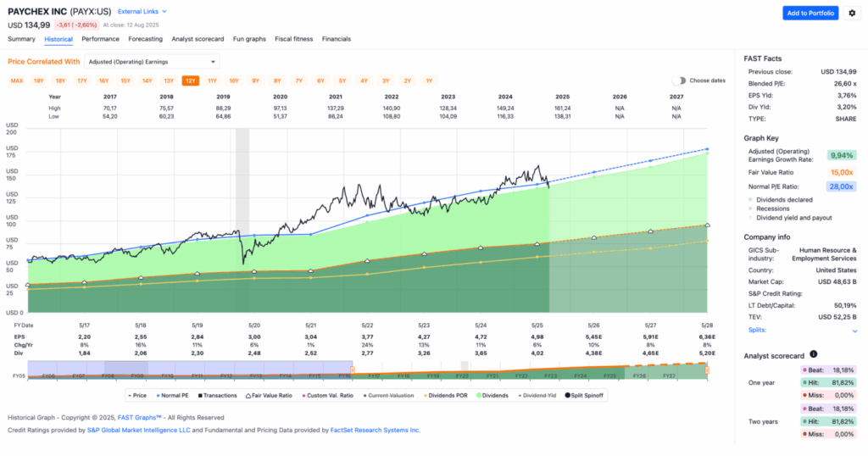Image resolution: width=868 pixels, height=456 pixels.
Task: Click the Market Cap value USD 48,63 B
Action: (837, 281)
